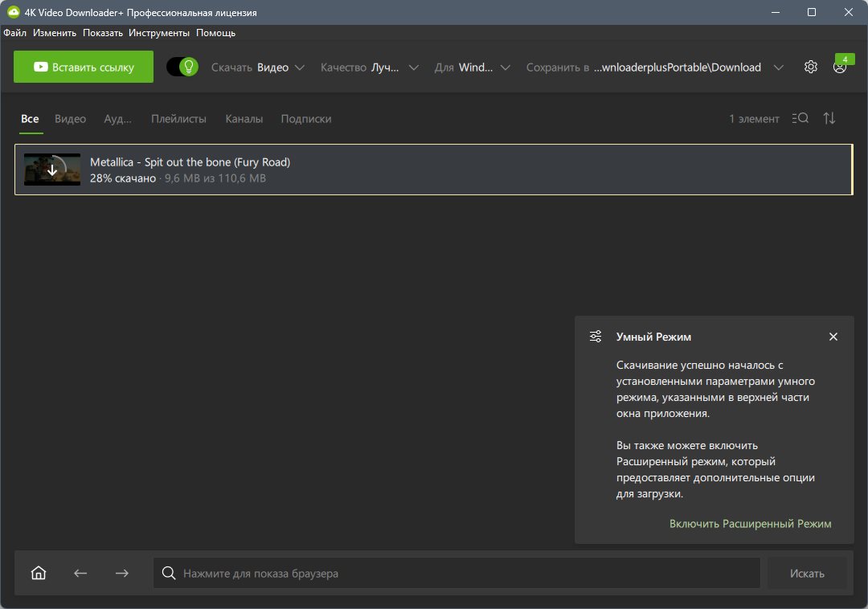Open the Помощь menu
868x609 pixels.
[x=216, y=33]
